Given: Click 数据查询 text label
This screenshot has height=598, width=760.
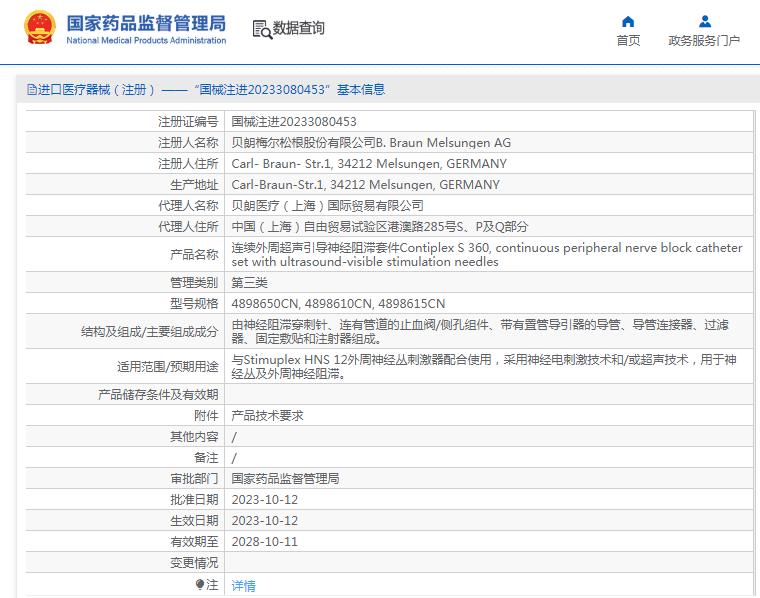Looking at the screenshot, I should click(299, 28).
